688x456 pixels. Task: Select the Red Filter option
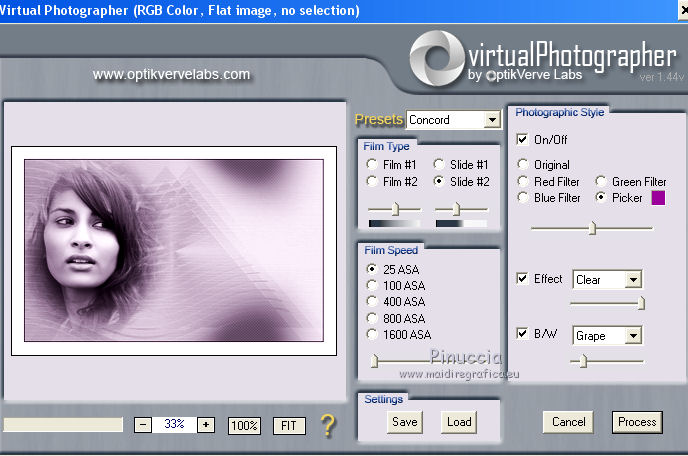click(522, 181)
